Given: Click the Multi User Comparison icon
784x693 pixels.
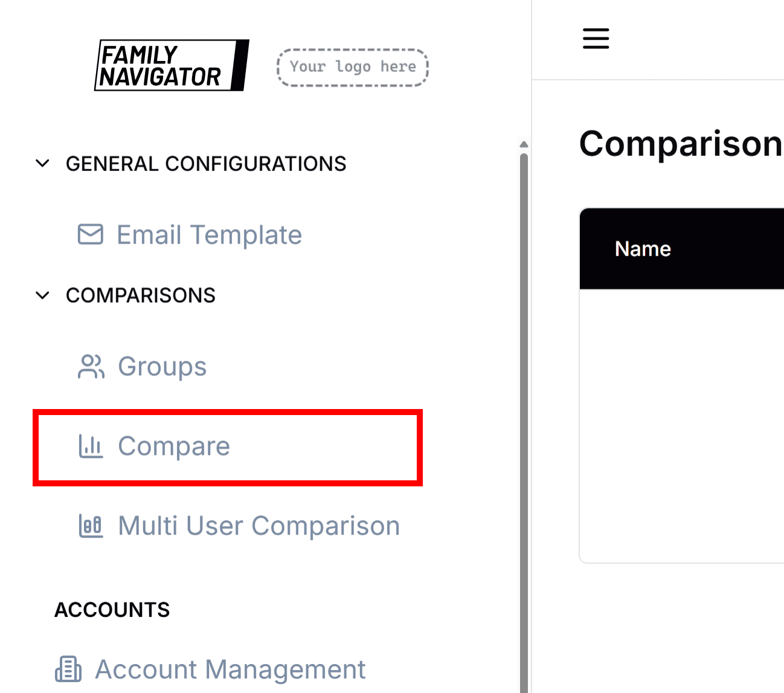Looking at the screenshot, I should (90, 526).
